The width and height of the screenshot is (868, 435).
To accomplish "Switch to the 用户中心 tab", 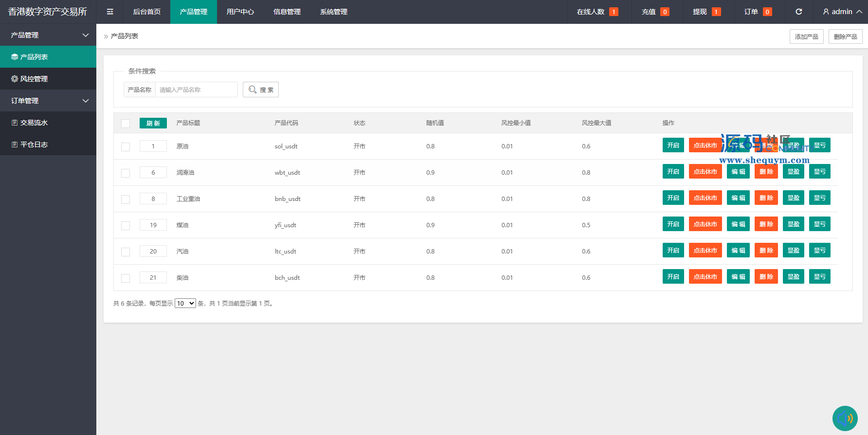I will click(x=240, y=12).
